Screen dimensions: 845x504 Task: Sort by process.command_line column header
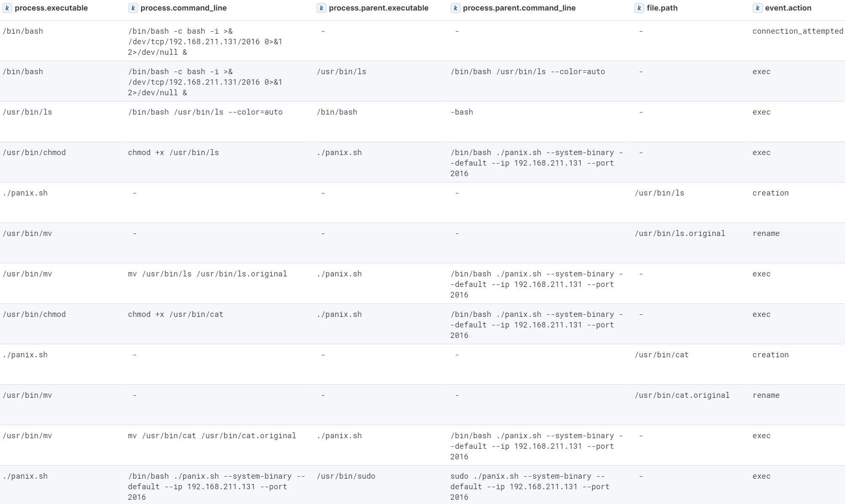[183, 8]
